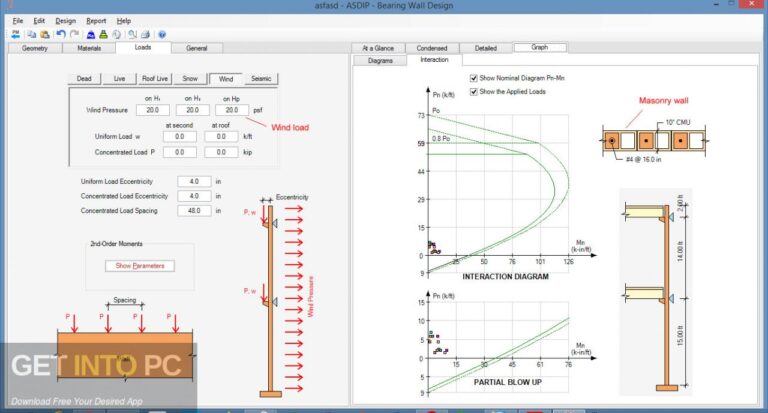Open the Edit menu
The image size is (768, 413).
[x=39, y=21]
